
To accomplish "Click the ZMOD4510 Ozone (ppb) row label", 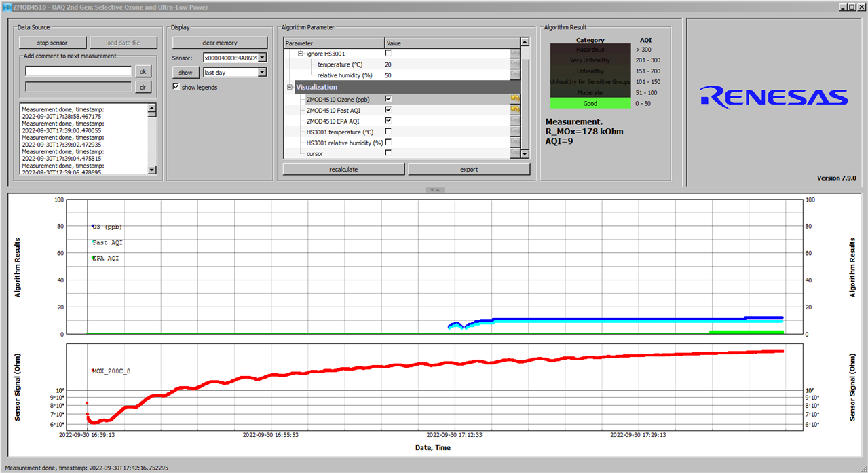I will click(x=338, y=99).
